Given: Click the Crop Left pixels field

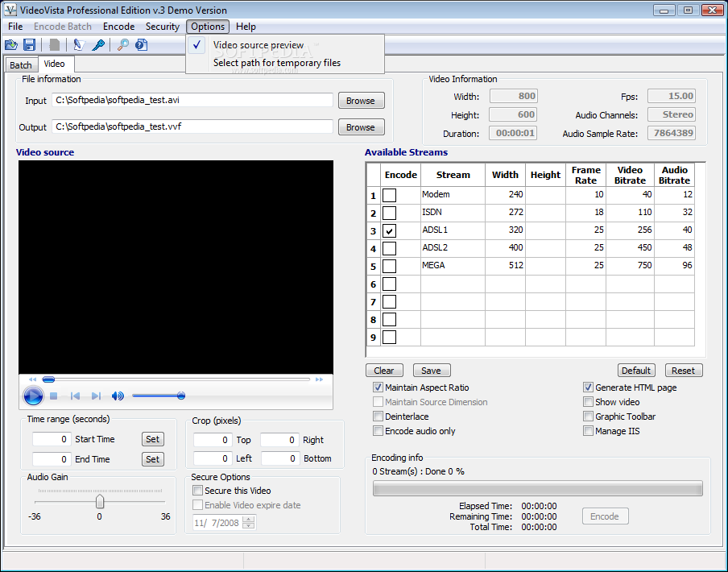Looking at the screenshot, I should [x=213, y=458].
